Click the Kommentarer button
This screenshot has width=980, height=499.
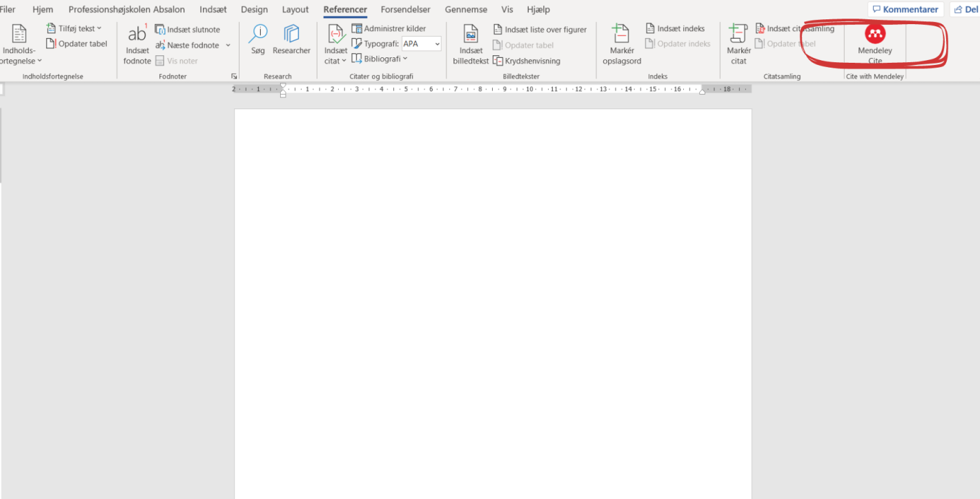(x=905, y=10)
